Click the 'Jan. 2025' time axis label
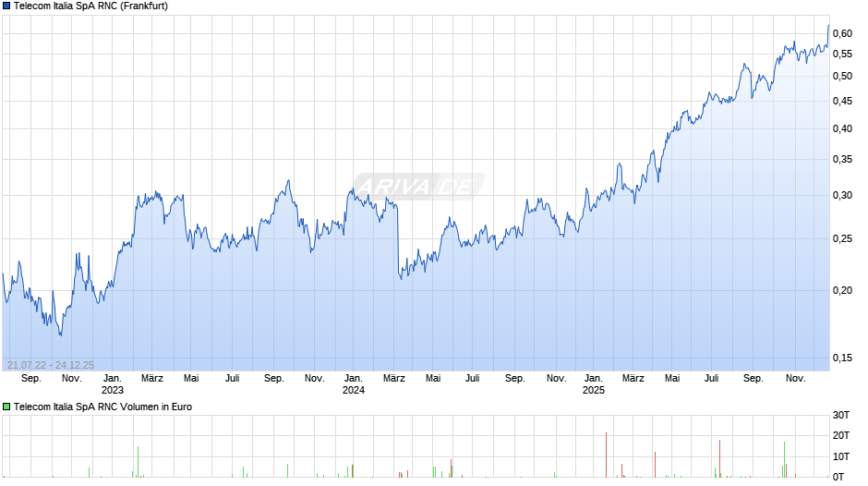Screen dimensions: 868x486 (594, 384)
